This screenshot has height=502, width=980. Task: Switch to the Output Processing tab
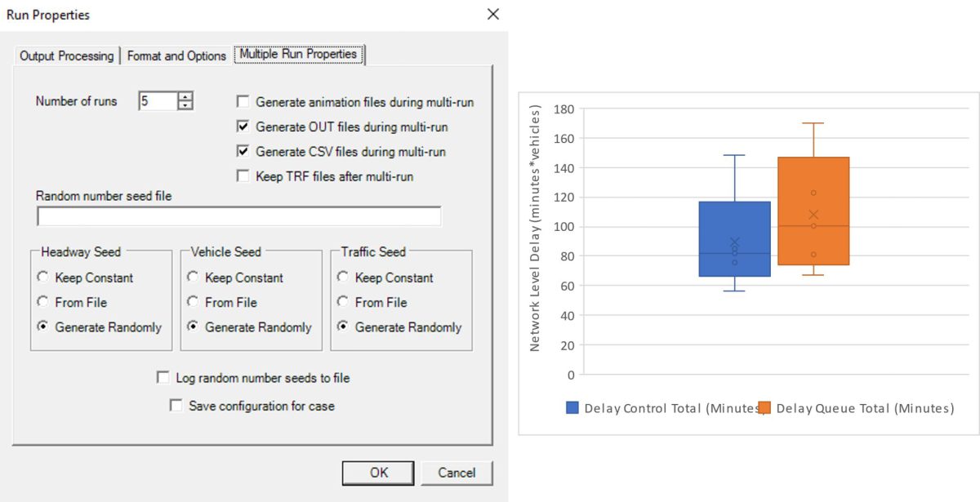click(66, 56)
